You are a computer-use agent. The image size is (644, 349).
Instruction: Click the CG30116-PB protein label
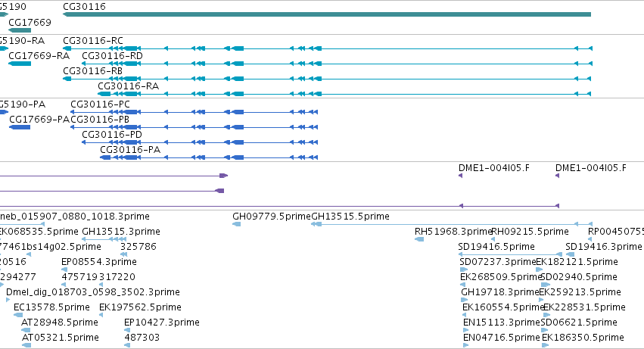[x=100, y=120]
